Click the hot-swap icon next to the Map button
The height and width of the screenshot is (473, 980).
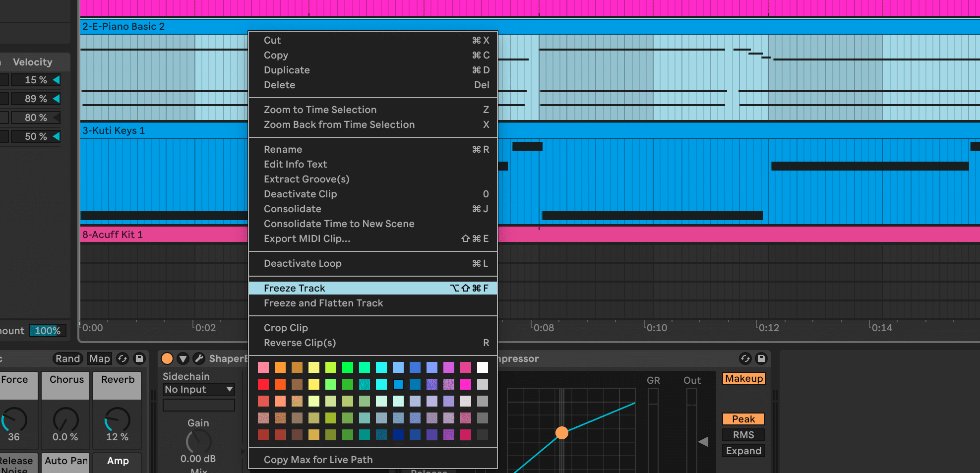point(122,358)
